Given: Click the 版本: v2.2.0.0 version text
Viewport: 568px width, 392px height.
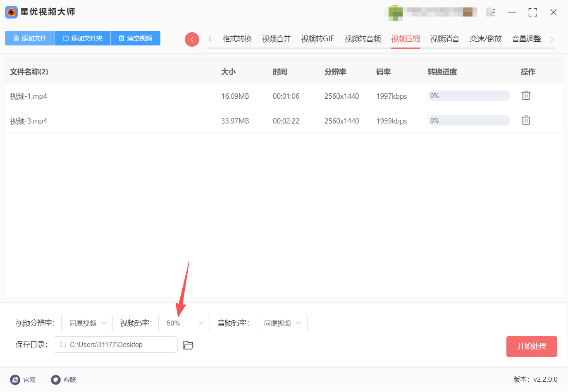Looking at the screenshot, I should 535,379.
